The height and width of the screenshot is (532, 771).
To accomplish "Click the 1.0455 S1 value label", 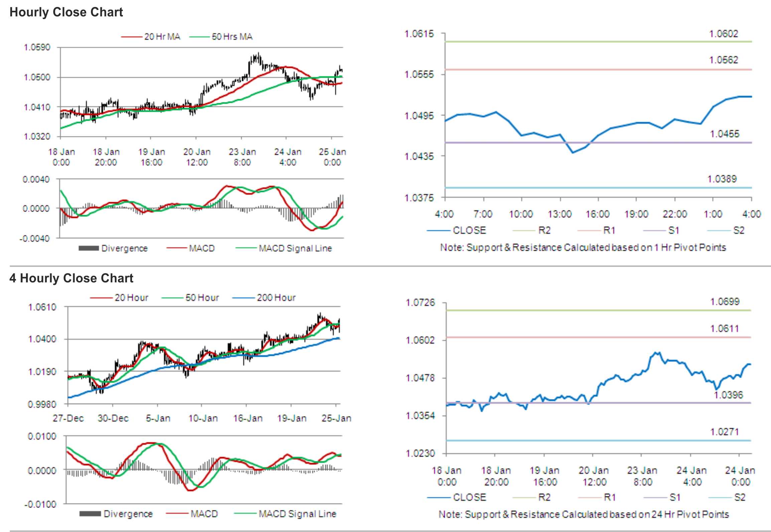I will click(x=725, y=134).
